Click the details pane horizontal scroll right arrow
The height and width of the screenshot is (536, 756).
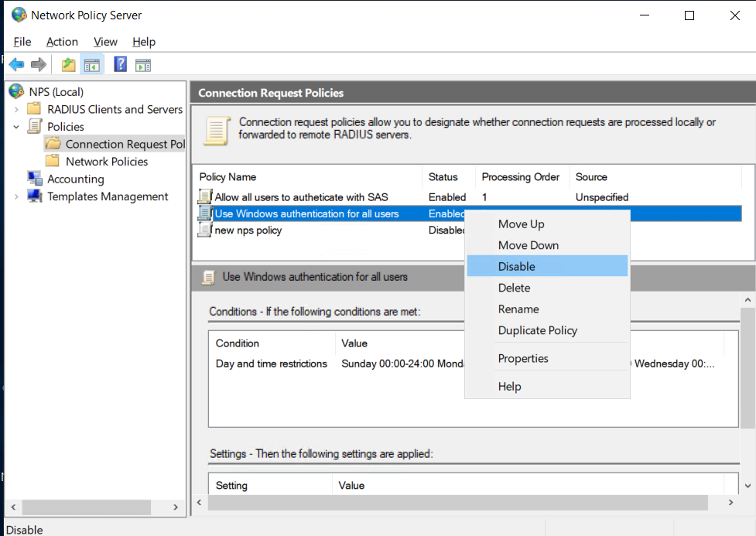pos(731,502)
